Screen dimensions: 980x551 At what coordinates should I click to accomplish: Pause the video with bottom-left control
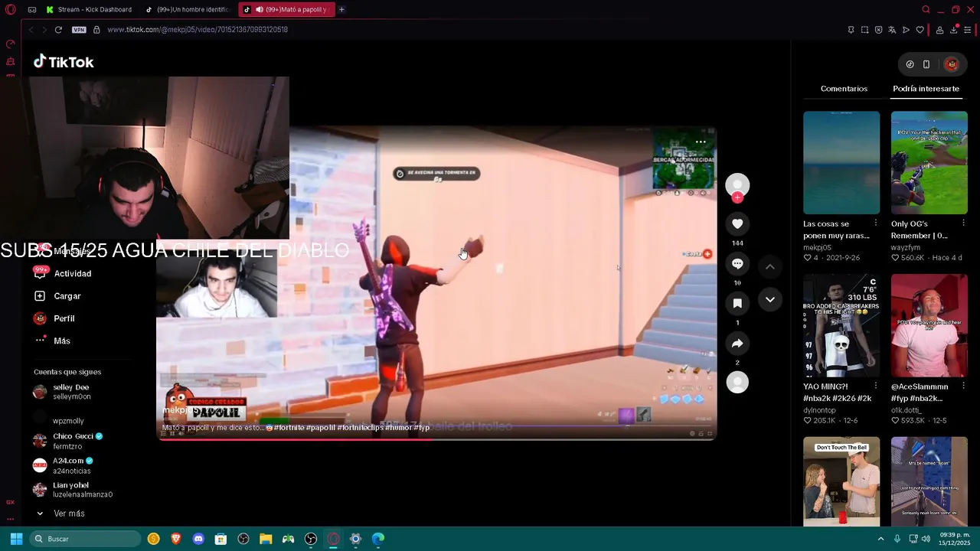(x=171, y=434)
